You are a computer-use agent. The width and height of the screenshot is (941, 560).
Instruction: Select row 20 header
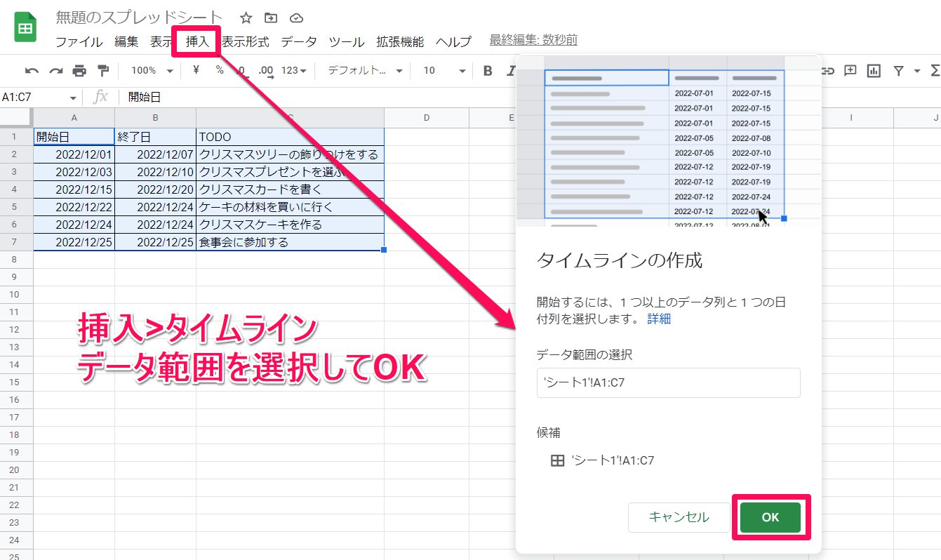17,469
